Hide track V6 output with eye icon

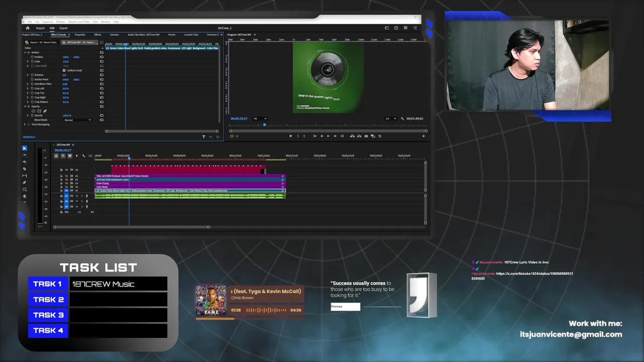(76, 170)
